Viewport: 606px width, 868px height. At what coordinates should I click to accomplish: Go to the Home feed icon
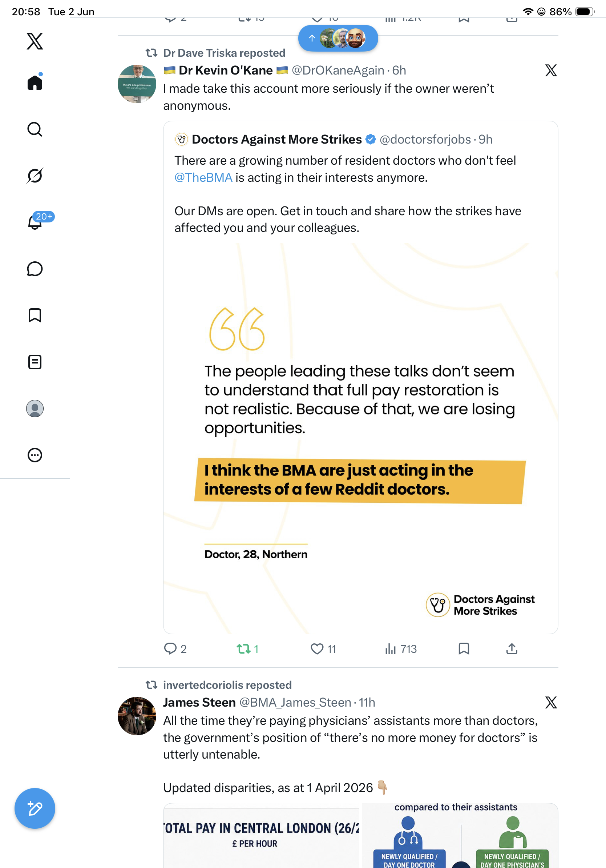[x=35, y=82]
